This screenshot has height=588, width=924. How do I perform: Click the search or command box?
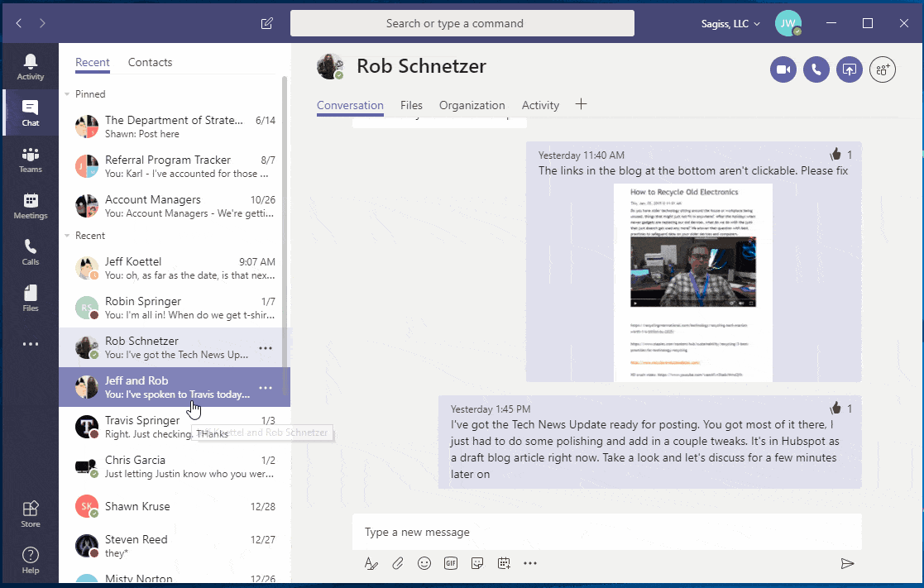tap(462, 23)
